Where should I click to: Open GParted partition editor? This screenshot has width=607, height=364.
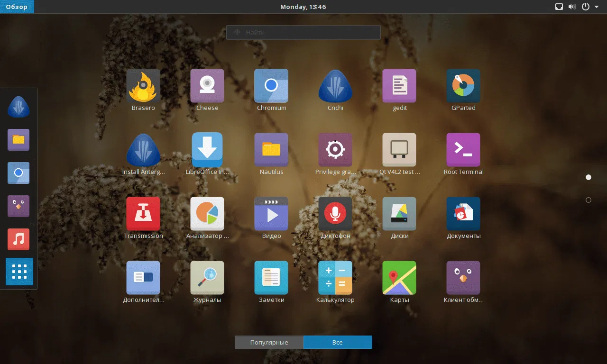463,86
